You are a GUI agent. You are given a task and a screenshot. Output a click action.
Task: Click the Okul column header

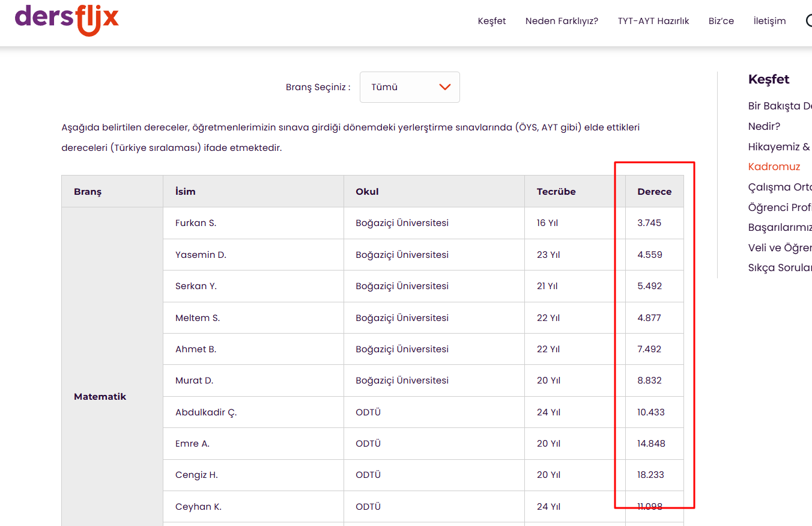pyautogui.click(x=367, y=192)
